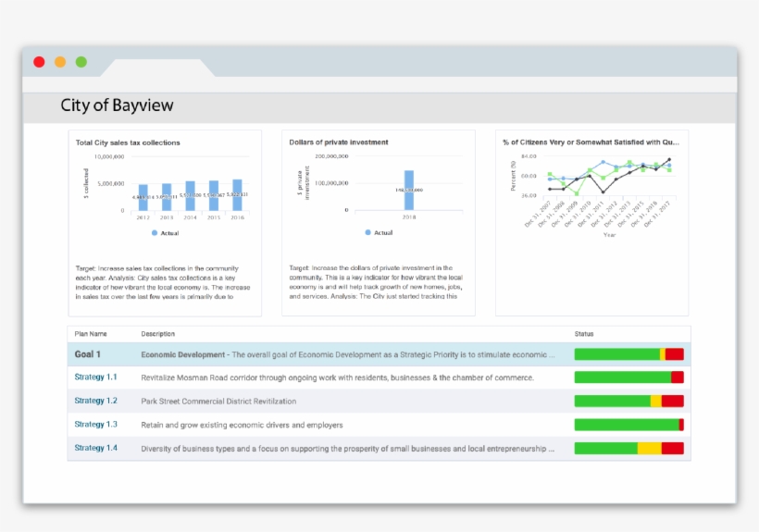Sort by the Status column header

tap(584, 334)
